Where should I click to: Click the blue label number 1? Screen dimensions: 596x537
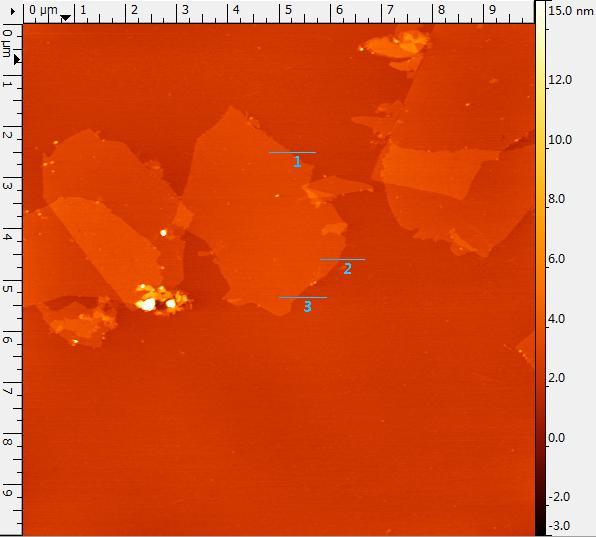pyautogui.click(x=298, y=162)
